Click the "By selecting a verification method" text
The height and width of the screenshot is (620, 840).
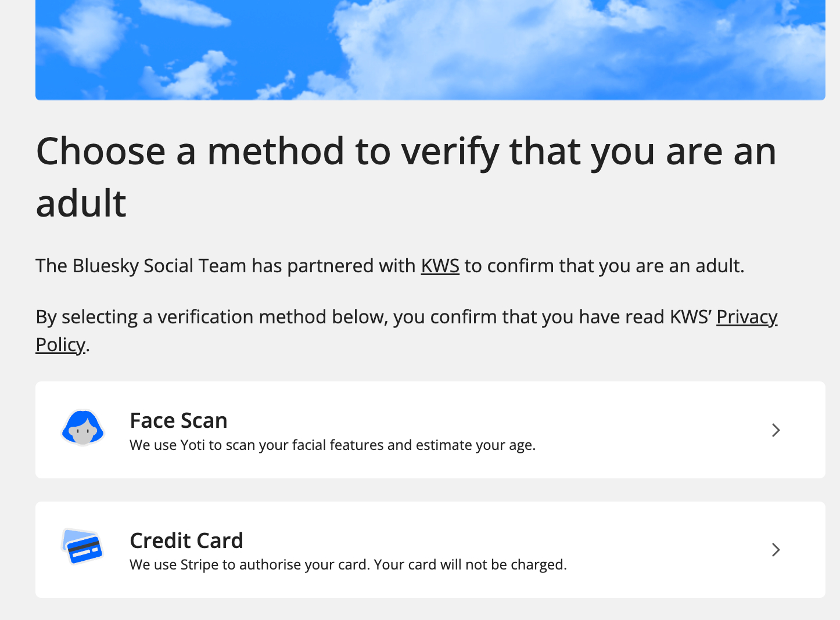[372, 317]
